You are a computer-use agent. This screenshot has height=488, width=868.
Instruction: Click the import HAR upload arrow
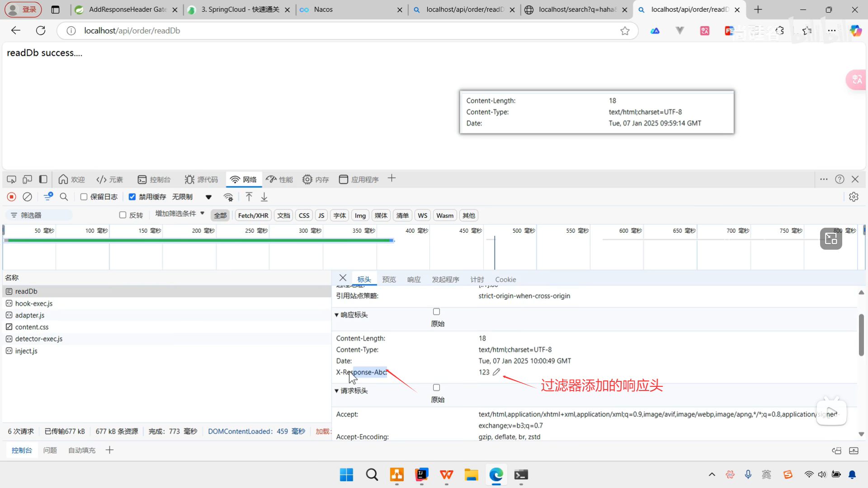pos(249,197)
